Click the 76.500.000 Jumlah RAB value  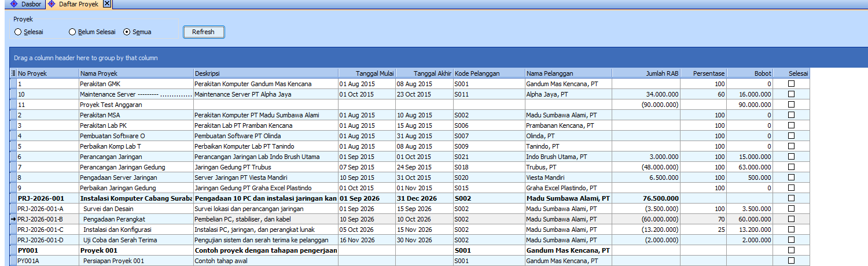(646, 198)
